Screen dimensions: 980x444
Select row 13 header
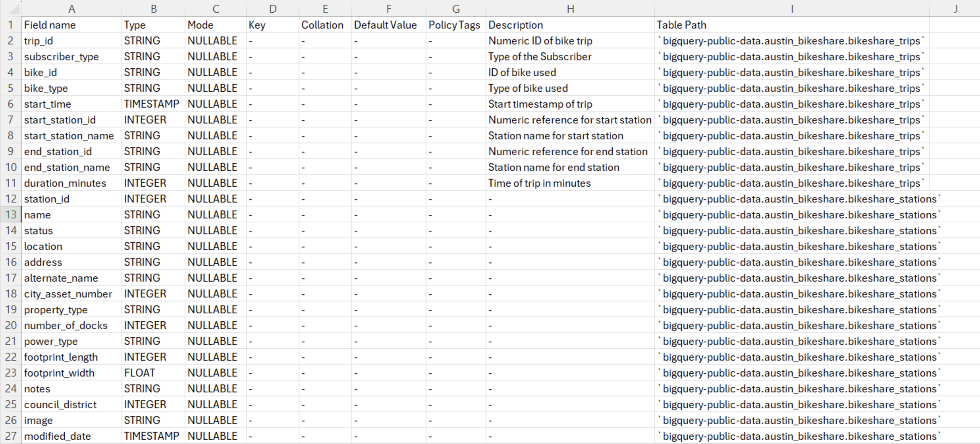(x=11, y=215)
